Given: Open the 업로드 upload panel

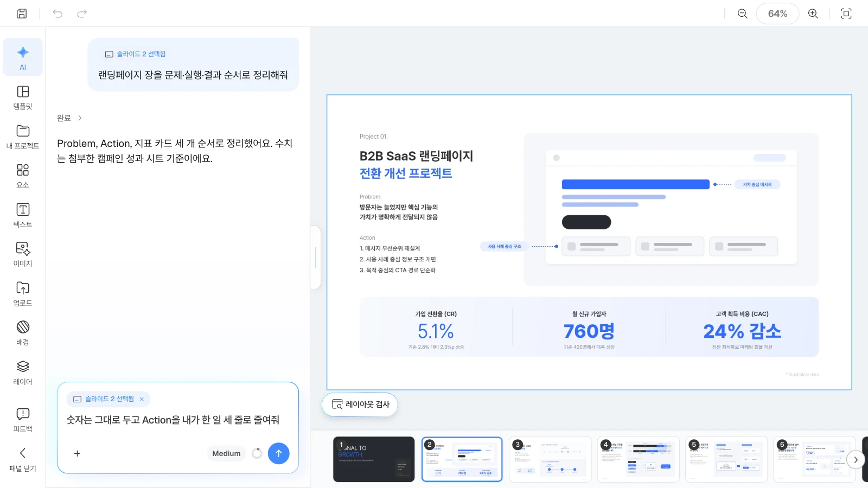Looking at the screenshot, I should [x=23, y=294].
